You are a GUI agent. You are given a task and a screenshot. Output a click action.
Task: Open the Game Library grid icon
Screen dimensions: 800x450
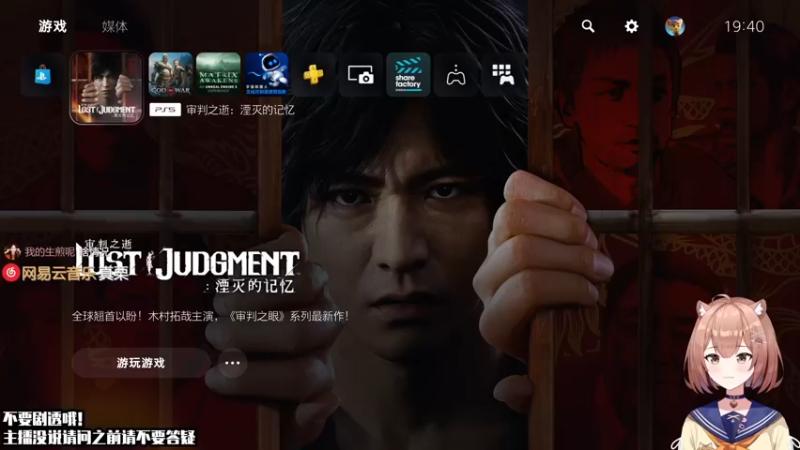point(503,74)
